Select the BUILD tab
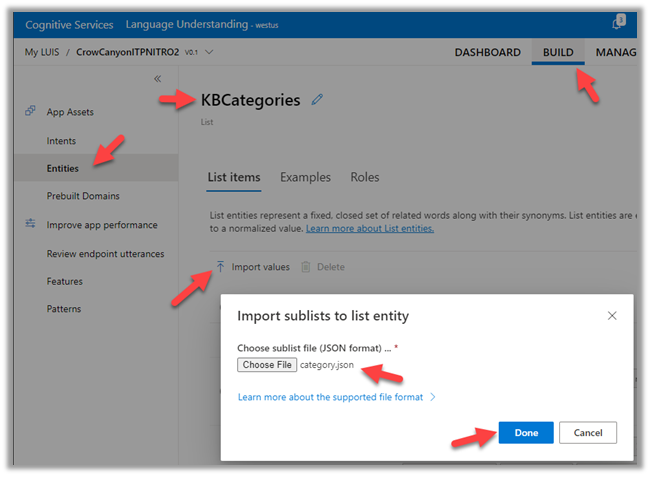The height and width of the screenshot is (477, 650). click(x=558, y=52)
